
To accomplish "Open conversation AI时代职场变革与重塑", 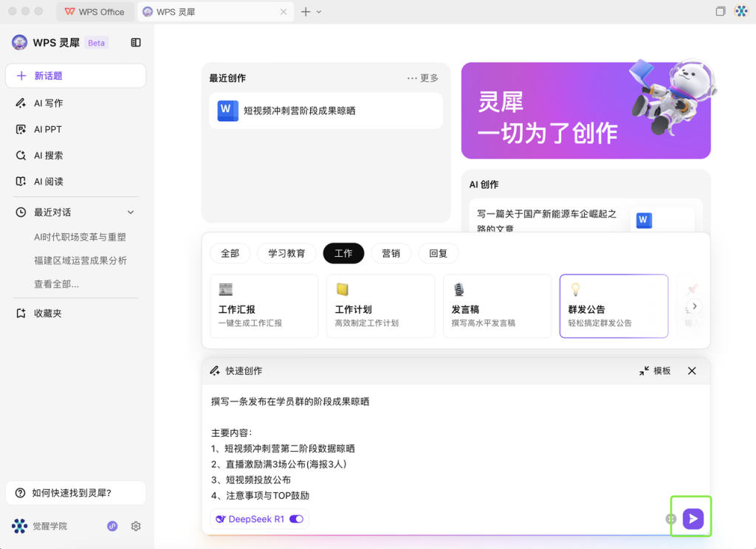I will 80,237.
